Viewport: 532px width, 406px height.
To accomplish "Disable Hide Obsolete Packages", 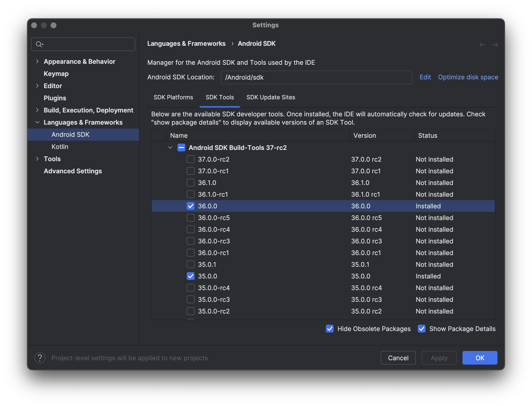I will [329, 329].
